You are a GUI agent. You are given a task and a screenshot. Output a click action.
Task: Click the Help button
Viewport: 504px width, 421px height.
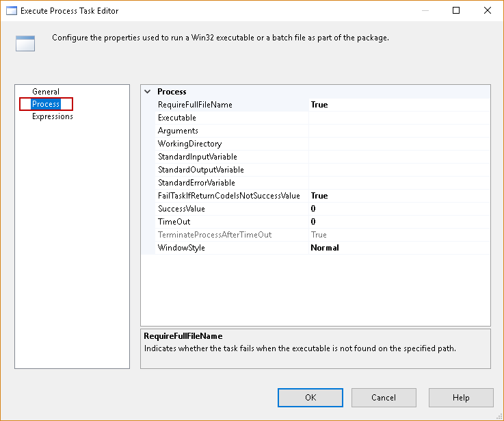click(x=461, y=398)
